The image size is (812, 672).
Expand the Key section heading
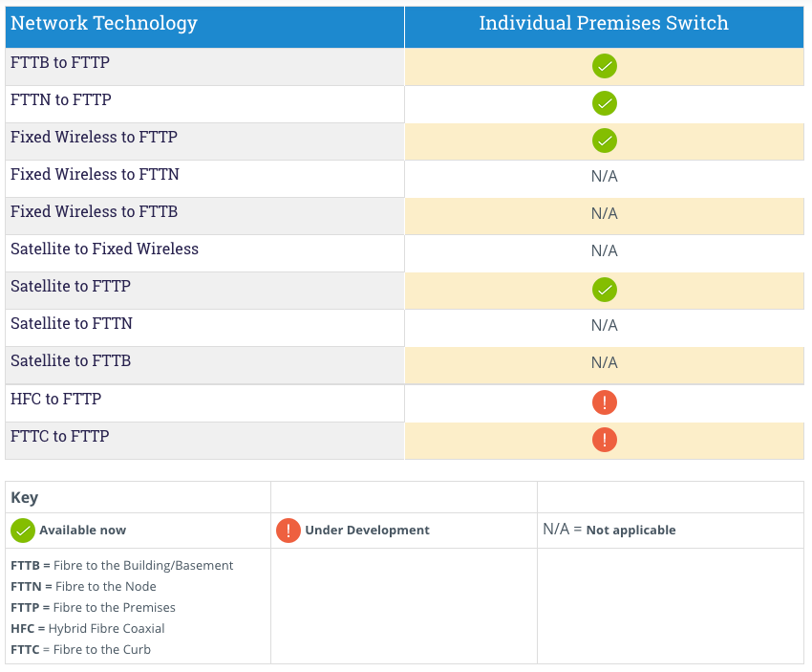[x=25, y=496]
